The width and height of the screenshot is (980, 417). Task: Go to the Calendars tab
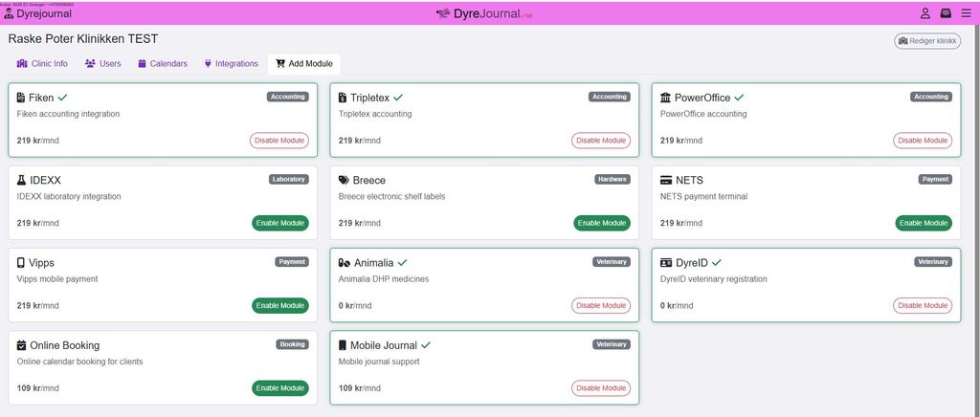click(162, 64)
